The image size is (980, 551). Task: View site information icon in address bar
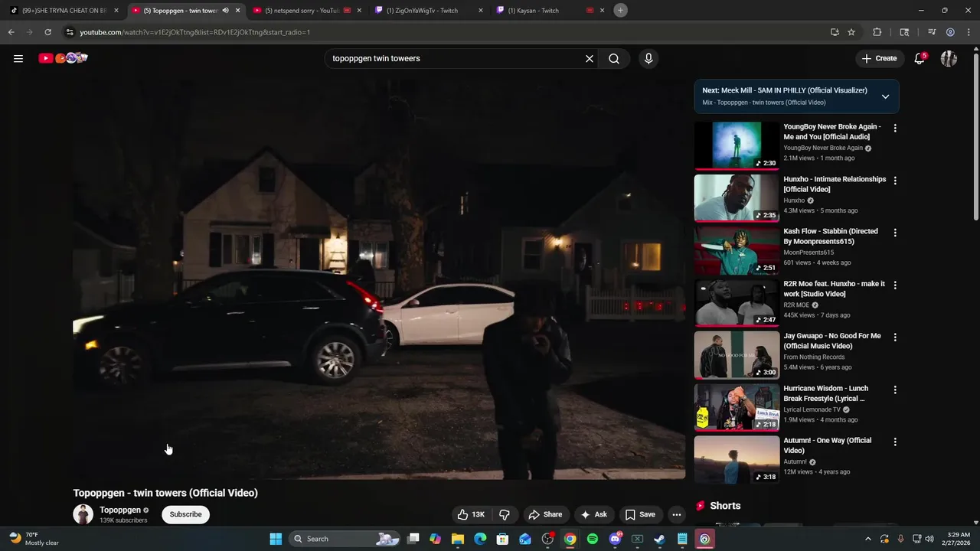[x=70, y=32]
